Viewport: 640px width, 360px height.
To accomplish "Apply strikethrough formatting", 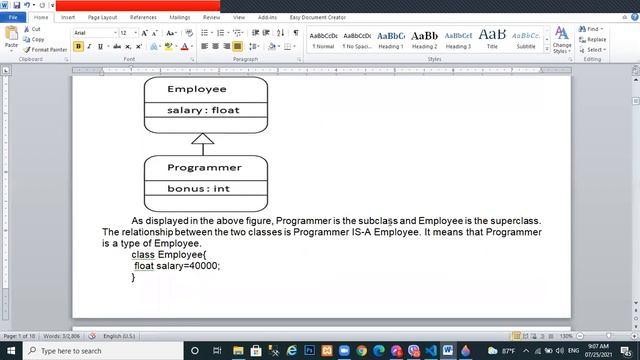I will point(117,47).
